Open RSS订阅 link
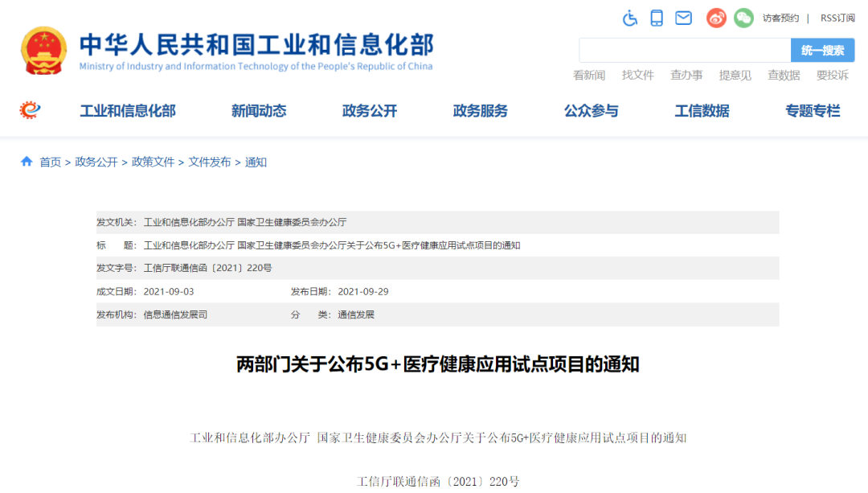Viewport: 868px width, 493px height. [x=837, y=18]
